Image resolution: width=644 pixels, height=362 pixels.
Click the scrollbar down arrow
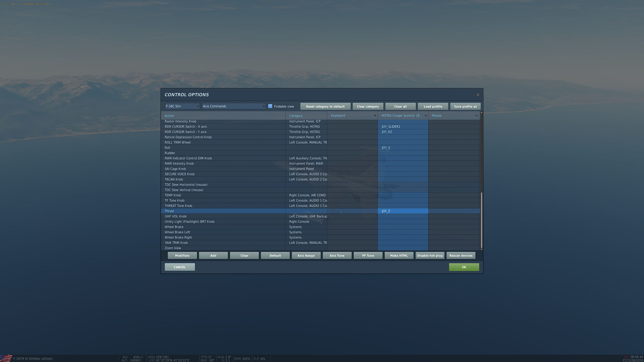click(481, 249)
